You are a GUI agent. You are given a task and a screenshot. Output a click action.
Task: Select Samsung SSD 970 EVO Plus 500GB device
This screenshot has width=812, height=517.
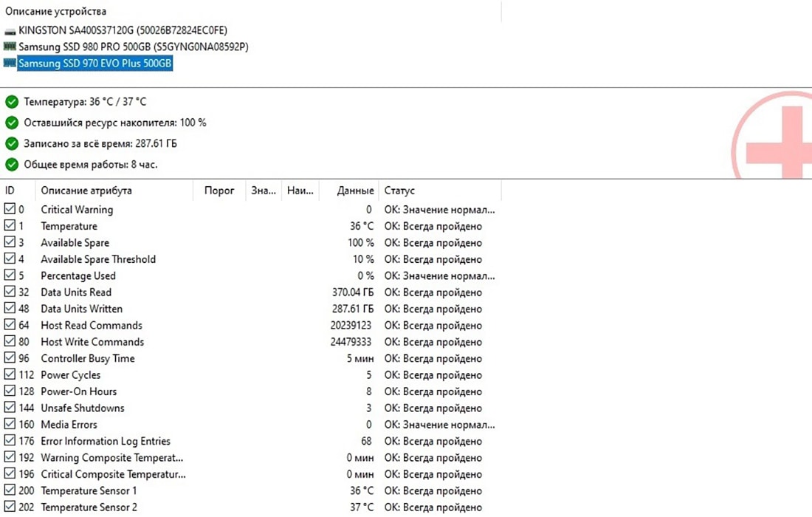tap(94, 64)
